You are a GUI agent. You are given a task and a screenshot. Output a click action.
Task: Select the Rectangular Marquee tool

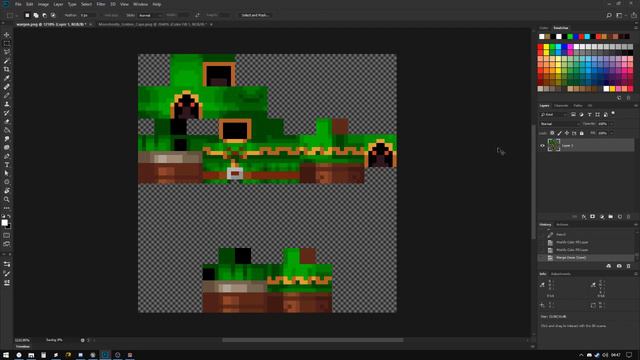[7, 44]
